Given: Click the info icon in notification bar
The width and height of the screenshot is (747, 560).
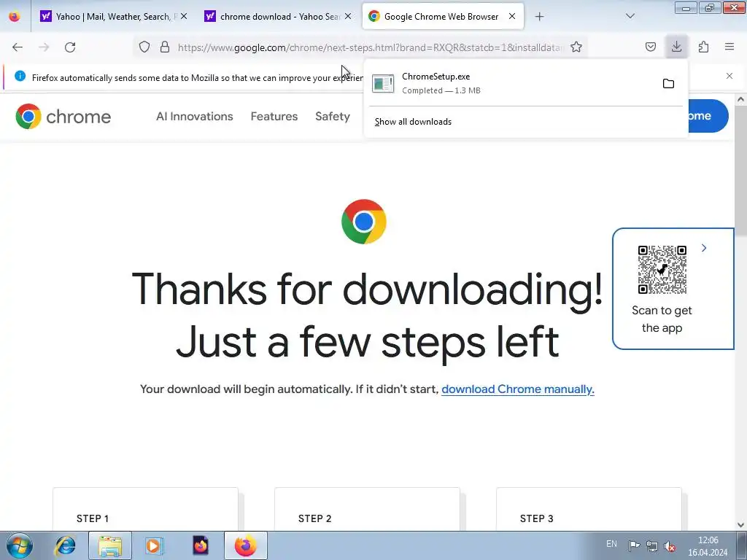Looking at the screenshot, I should click(x=20, y=76).
